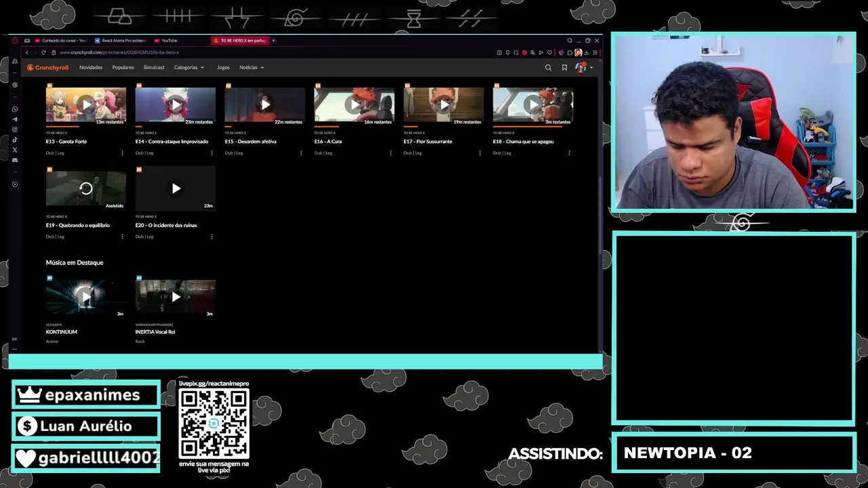Viewport: 868px width, 488px height.
Task: Open more options for E13 Garota Forte
Action: tap(122, 153)
